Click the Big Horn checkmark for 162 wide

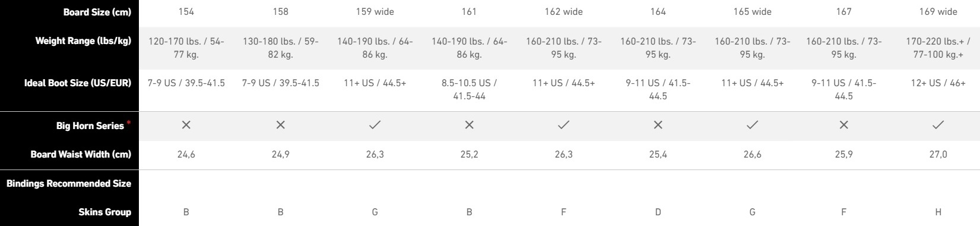(x=563, y=125)
